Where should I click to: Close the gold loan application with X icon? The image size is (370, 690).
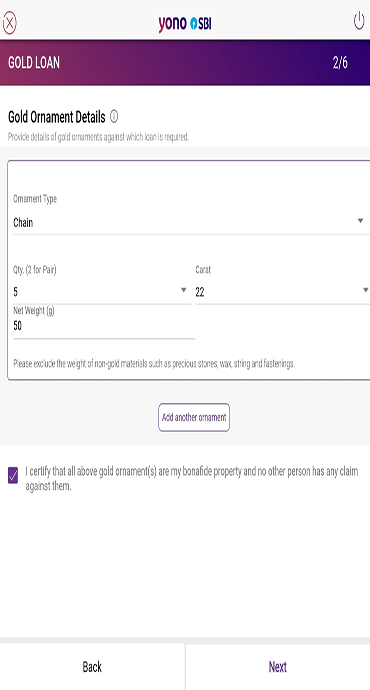coord(9,23)
